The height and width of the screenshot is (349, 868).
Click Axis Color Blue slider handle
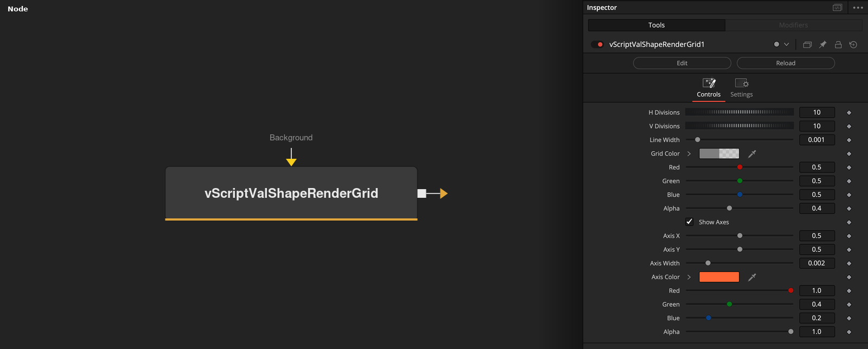point(709,318)
